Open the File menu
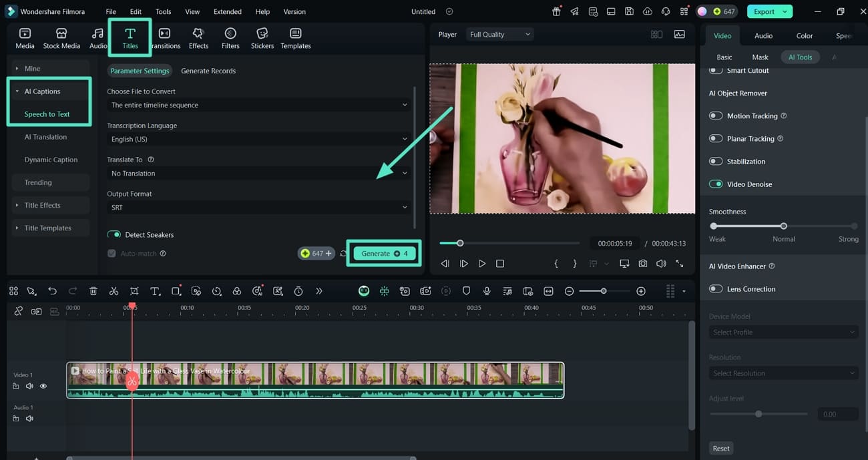This screenshot has width=868, height=460. pos(111,11)
